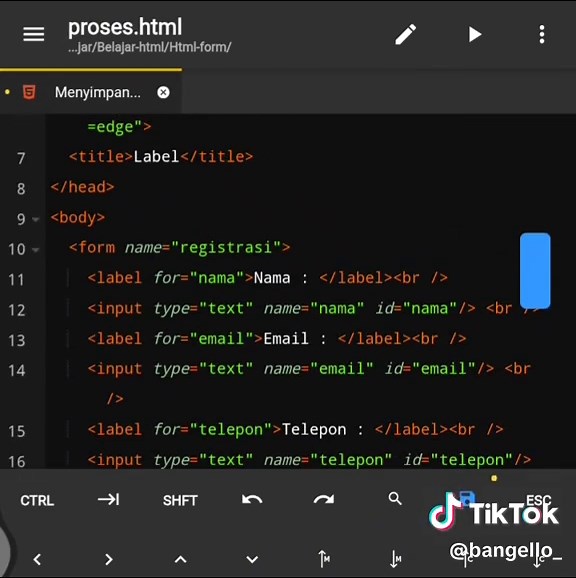
Task: Tap the Tab key arrow icon
Action: (x=108, y=500)
